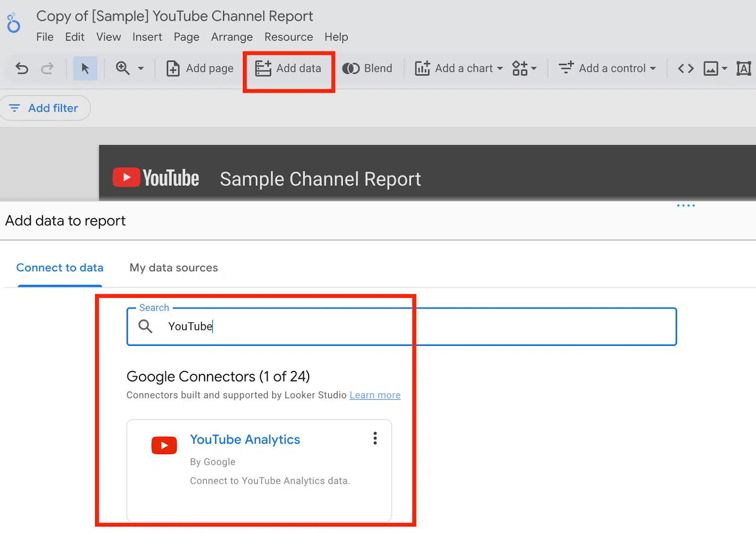Screen dimensions: 756x534
Task: Open the Add a control dropdown
Action: (607, 69)
